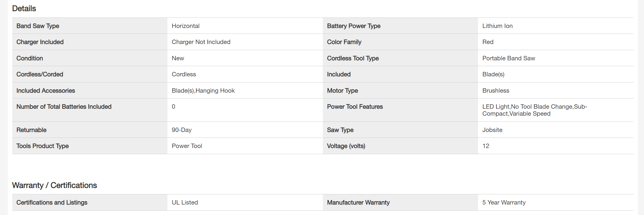
Task: Click the Color Family label
Action: coord(344,42)
